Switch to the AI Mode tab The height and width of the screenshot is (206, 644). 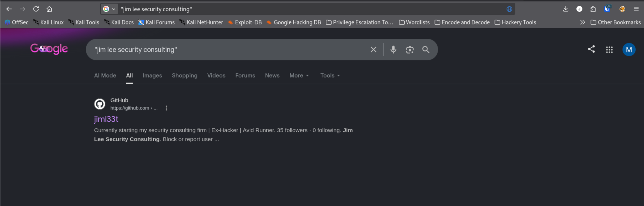105,76
